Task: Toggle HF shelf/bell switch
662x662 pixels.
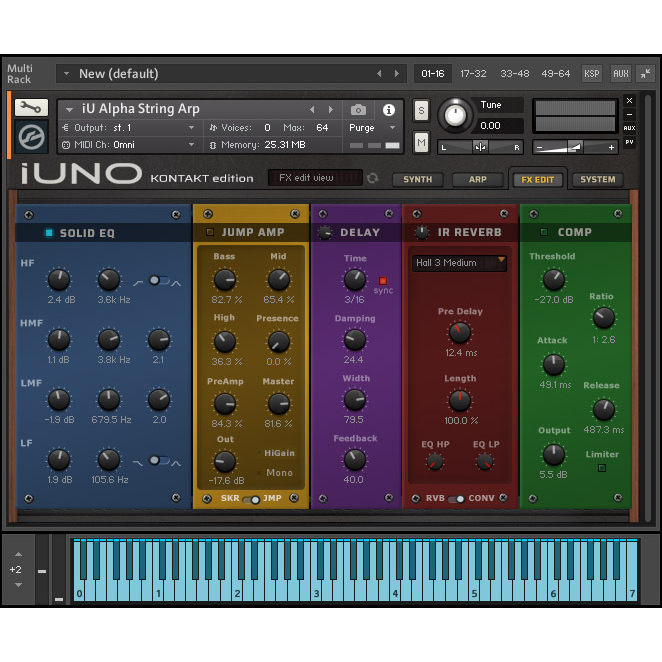Action: click(159, 280)
